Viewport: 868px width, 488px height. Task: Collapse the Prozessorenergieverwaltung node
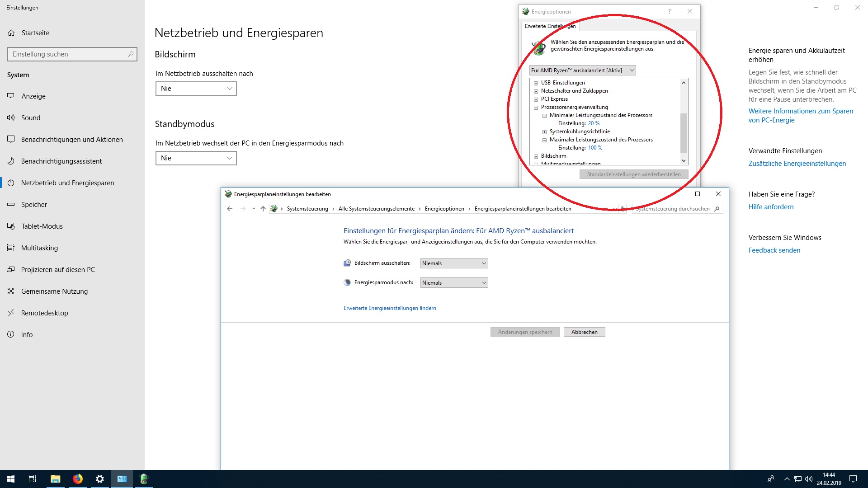coord(536,108)
